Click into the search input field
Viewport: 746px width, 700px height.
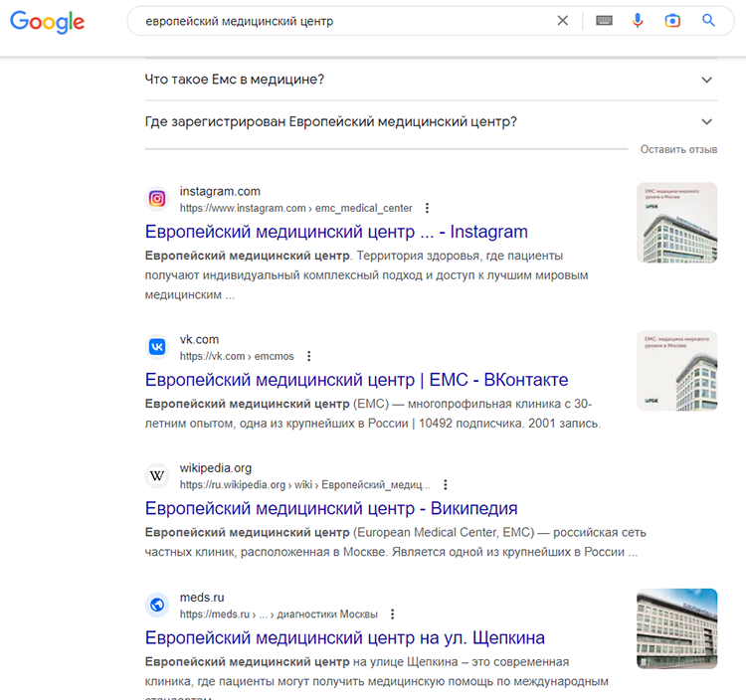point(338,21)
